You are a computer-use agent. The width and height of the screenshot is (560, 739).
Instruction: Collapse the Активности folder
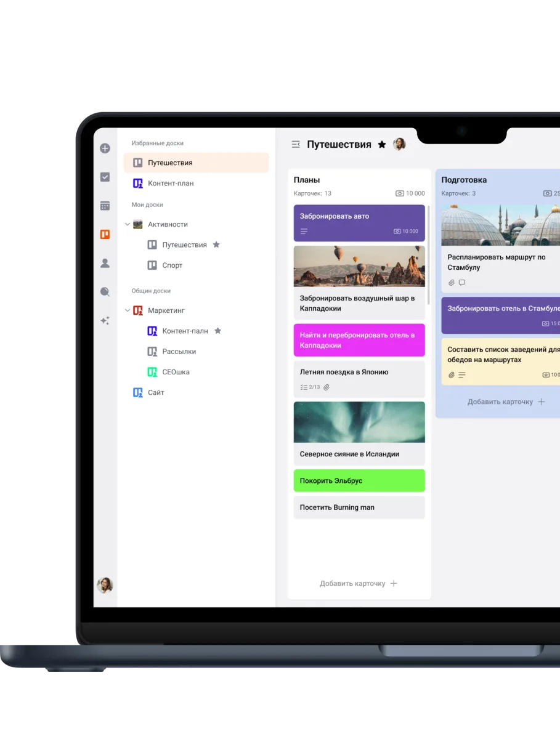(x=128, y=224)
